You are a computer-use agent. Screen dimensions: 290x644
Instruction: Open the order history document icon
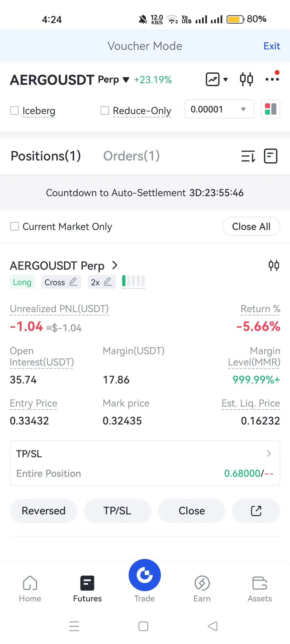(x=270, y=156)
